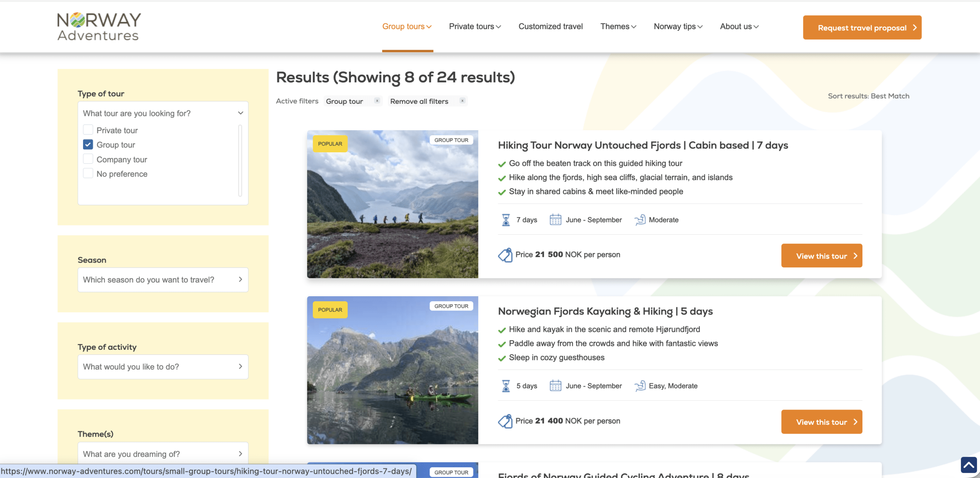Open the Group tours menu
This screenshot has height=478, width=980.
(407, 26)
